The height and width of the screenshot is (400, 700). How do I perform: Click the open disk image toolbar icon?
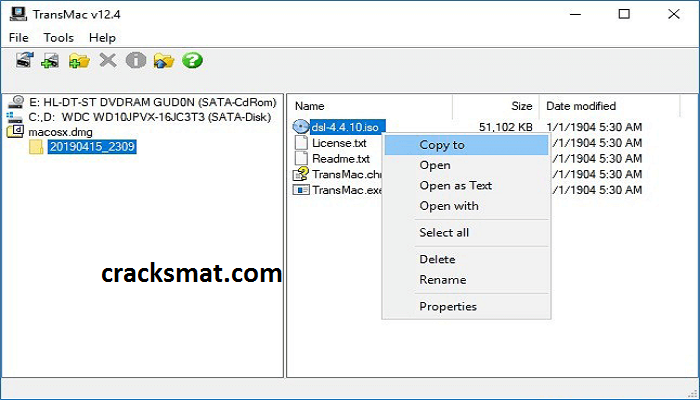click(x=25, y=60)
